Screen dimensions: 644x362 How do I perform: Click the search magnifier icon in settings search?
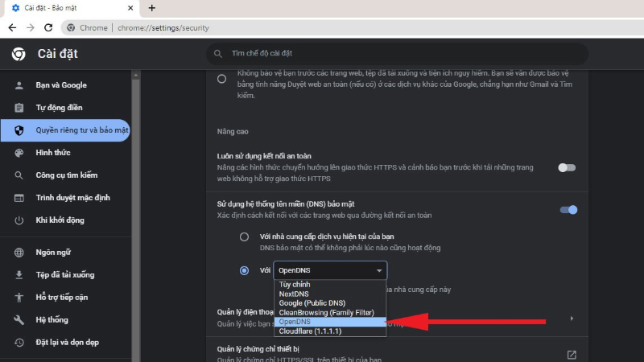pos(218,53)
